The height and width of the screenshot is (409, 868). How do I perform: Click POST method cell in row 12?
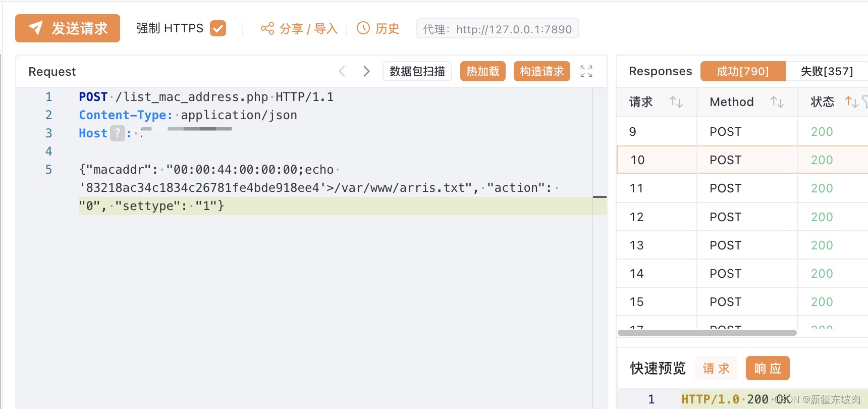click(726, 217)
